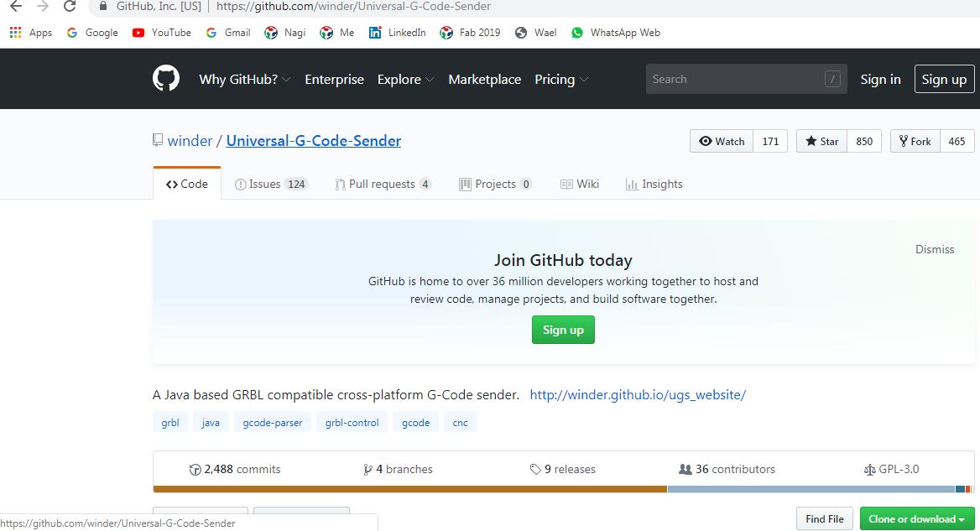Switch to the Pull requests tab
The height and width of the screenshot is (531, 980).
[x=383, y=184]
